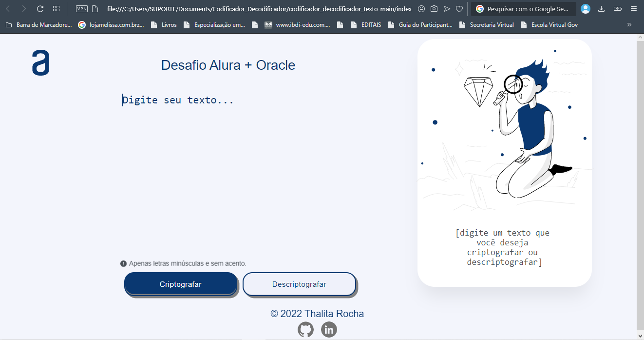Open the browser profile avatar
Image resolution: width=644 pixels, height=340 pixels.
pos(585,8)
